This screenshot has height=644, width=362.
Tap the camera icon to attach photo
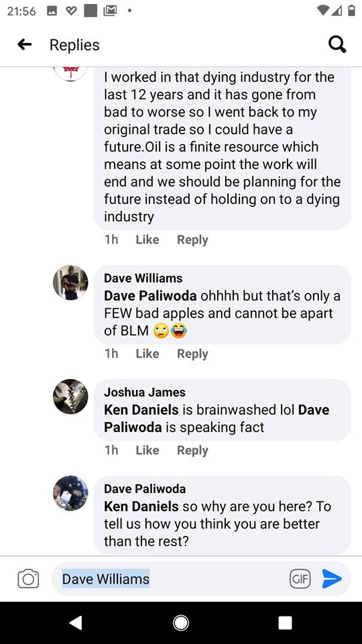[28, 579]
